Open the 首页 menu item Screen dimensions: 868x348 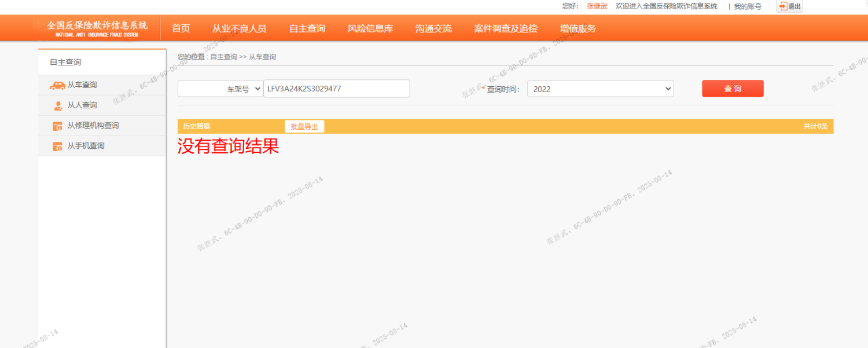[181, 28]
